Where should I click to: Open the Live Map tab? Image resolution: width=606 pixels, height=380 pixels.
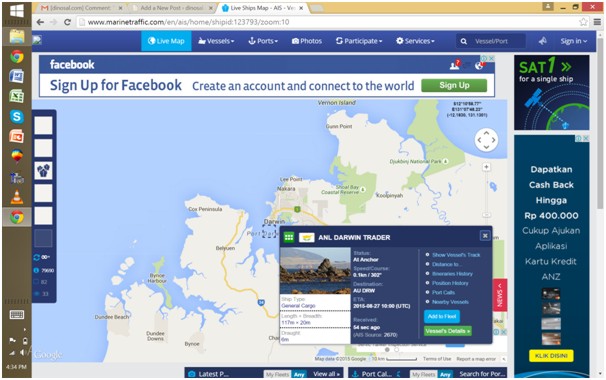click(x=166, y=41)
